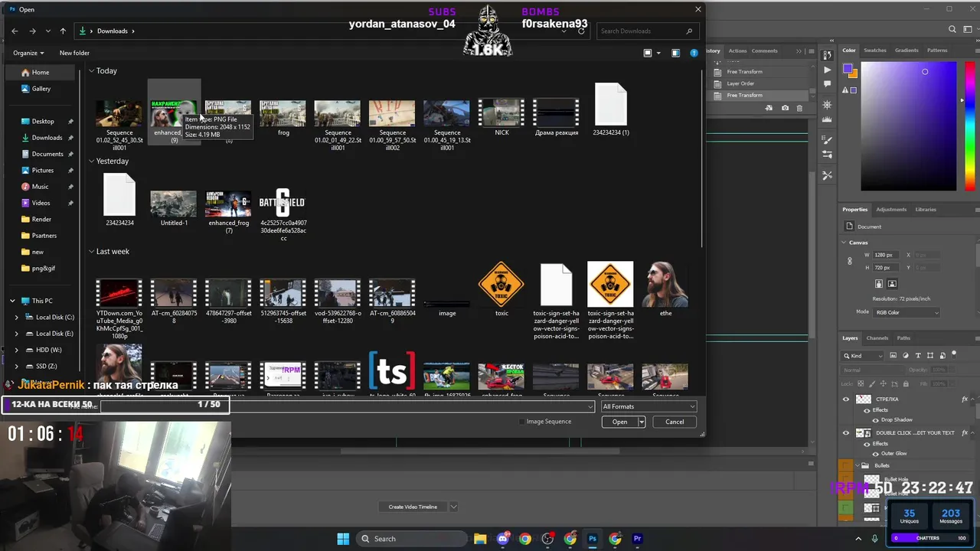Click the orange background color swatch
The height and width of the screenshot is (551, 980).
pyautogui.click(x=853, y=74)
